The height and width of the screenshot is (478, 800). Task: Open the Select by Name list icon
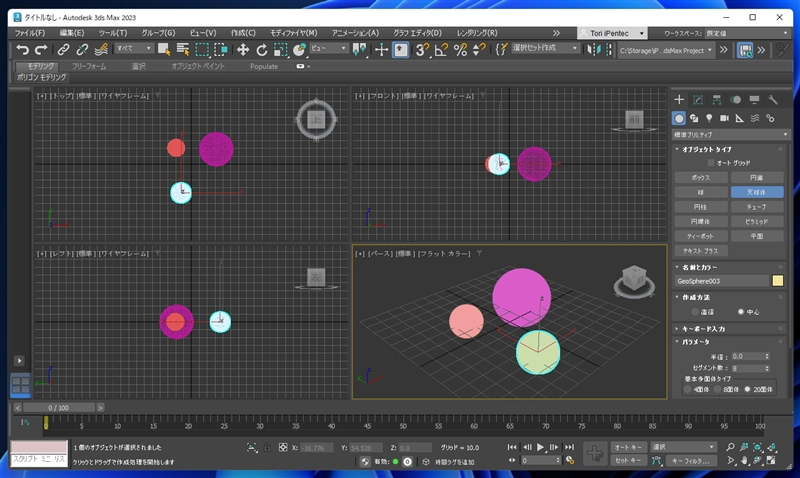pos(183,49)
